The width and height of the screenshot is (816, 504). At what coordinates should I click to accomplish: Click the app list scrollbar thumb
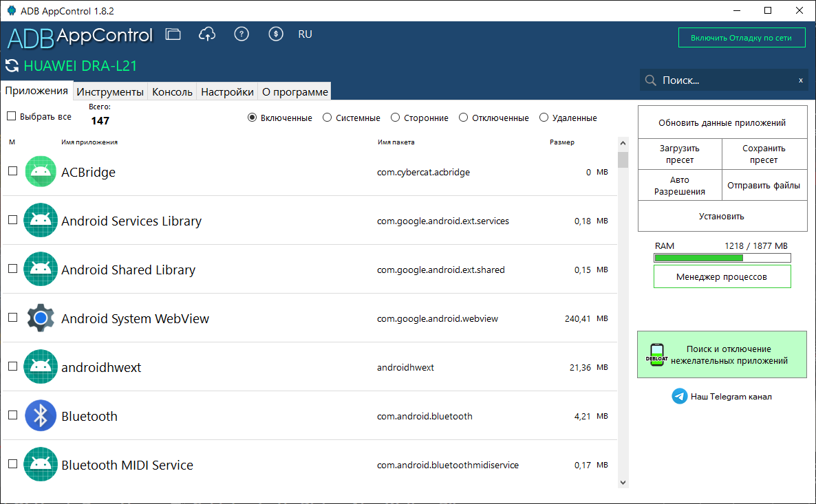[x=623, y=160]
